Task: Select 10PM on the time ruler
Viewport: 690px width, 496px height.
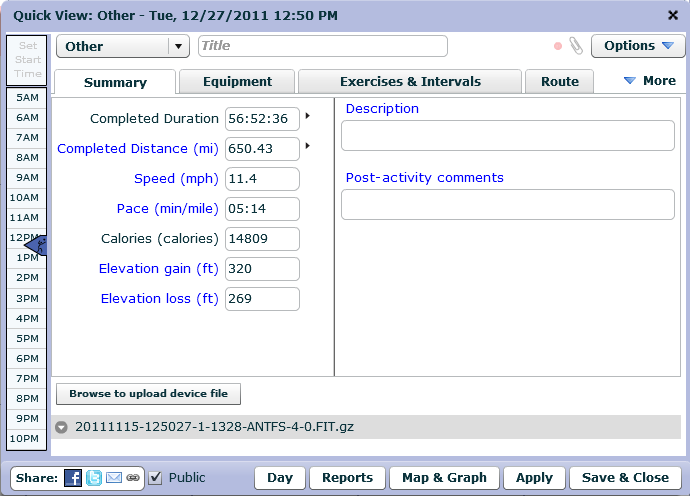Action: 27,439
